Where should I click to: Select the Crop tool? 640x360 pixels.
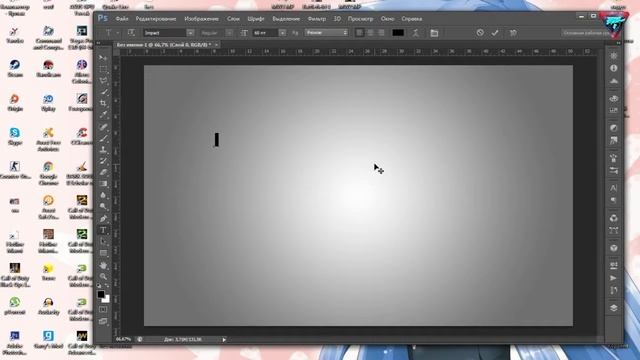103,103
